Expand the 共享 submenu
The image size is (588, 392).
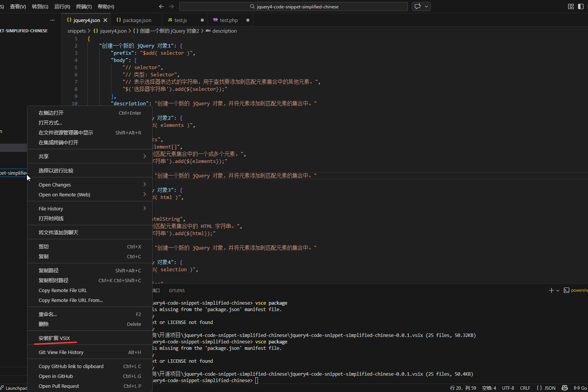90,156
